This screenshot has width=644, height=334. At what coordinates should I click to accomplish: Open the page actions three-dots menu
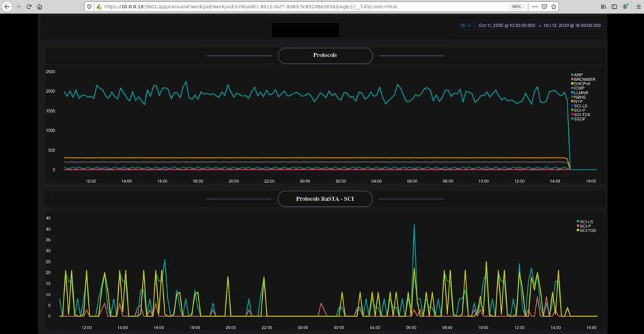(535, 6)
